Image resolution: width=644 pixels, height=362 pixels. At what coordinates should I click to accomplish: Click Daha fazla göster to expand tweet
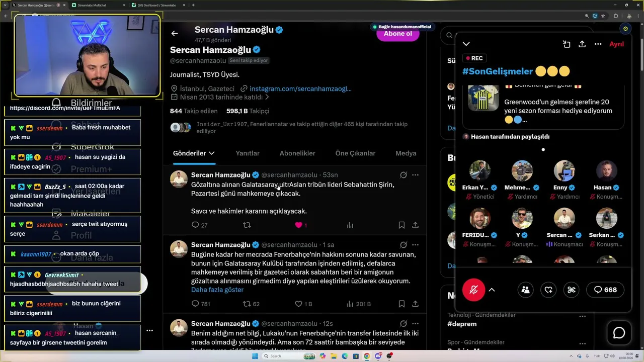pyautogui.click(x=217, y=290)
